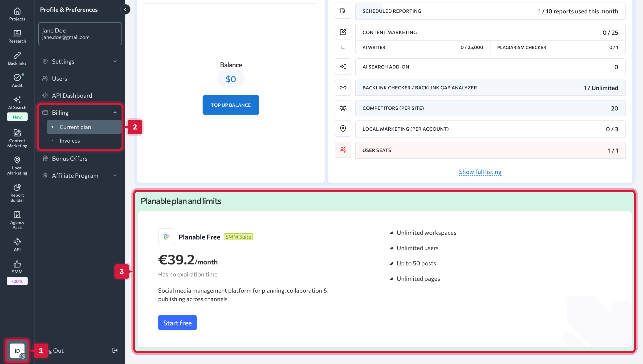The height and width of the screenshot is (364, 643).
Task: Click the Log Out exit icon
Action: (115, 350)
